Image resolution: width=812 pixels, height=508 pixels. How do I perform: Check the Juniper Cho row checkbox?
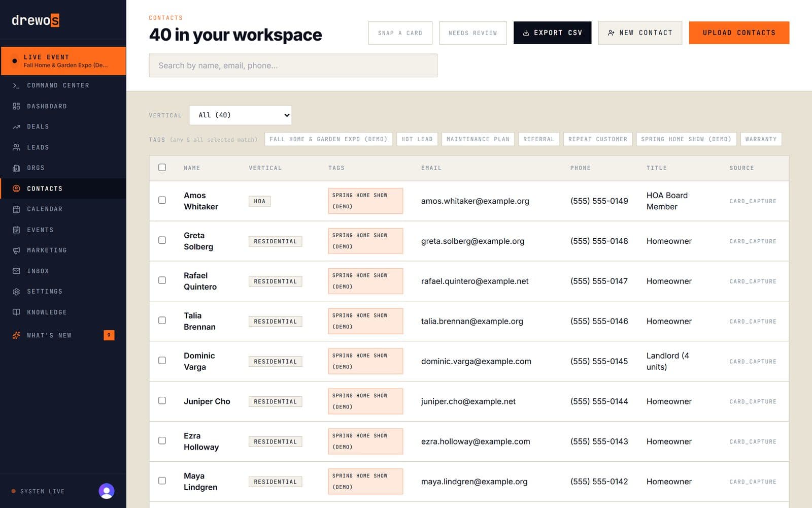[x=162, y=401]
